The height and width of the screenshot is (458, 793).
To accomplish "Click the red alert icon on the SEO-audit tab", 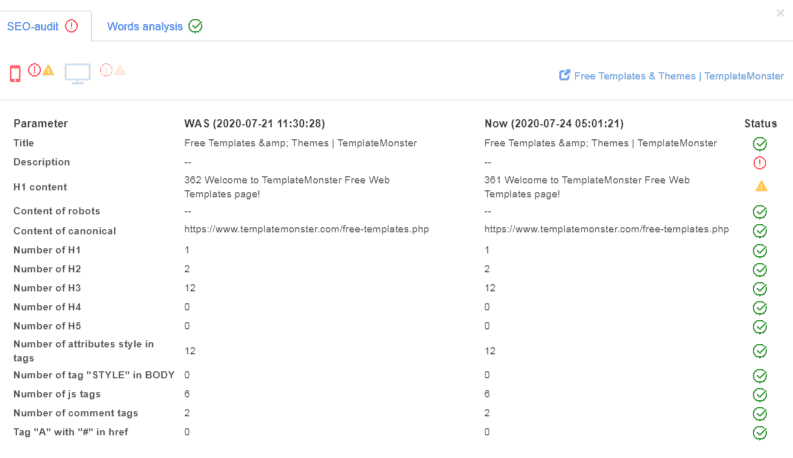I will [72, 26].
